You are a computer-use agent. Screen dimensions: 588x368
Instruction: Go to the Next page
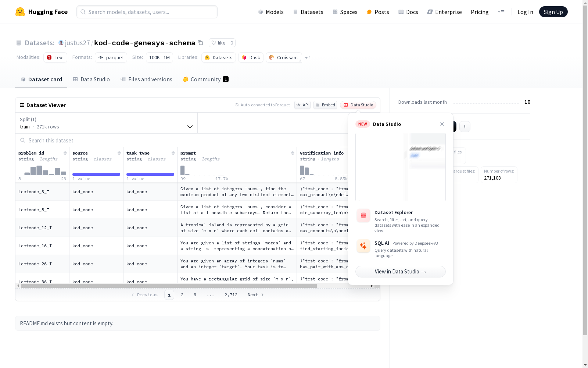[x=256, y=295]
